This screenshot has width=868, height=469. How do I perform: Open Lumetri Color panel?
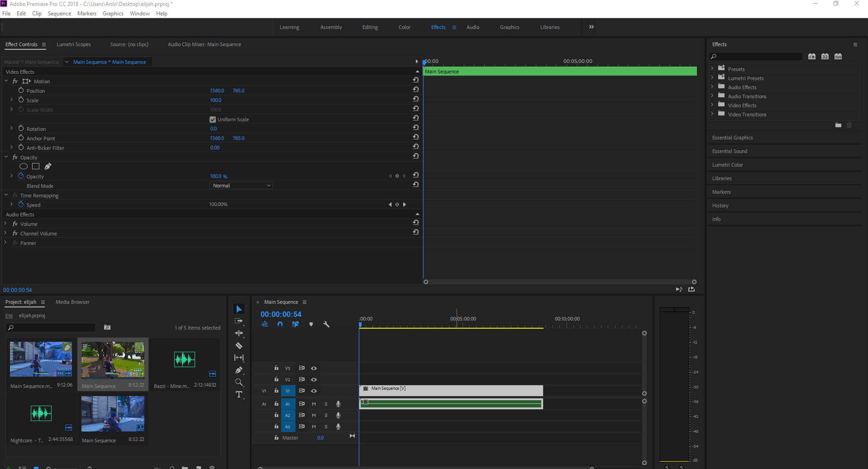pos(728,165)
